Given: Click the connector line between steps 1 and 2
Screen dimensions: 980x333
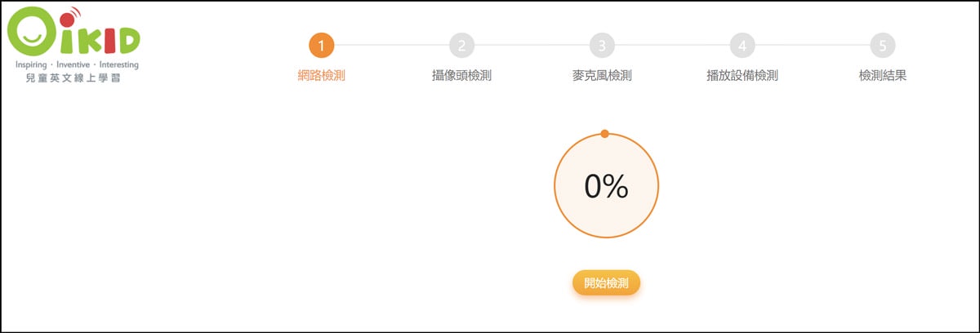Looking at the screenshot, I should tap(392, 45).
